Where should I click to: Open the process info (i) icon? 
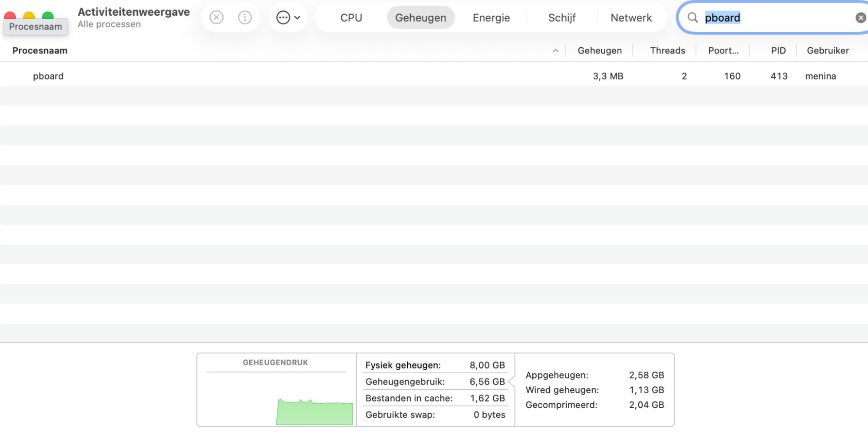[x=244, y=17]
